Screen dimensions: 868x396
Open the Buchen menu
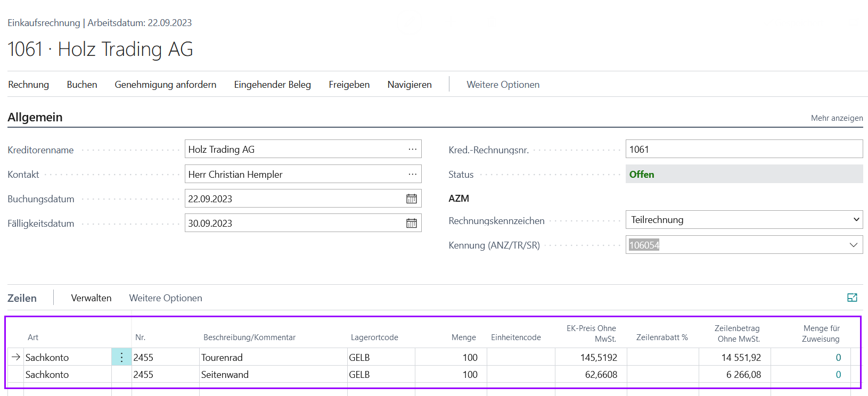pyautogui.click(x=82, y=85)
